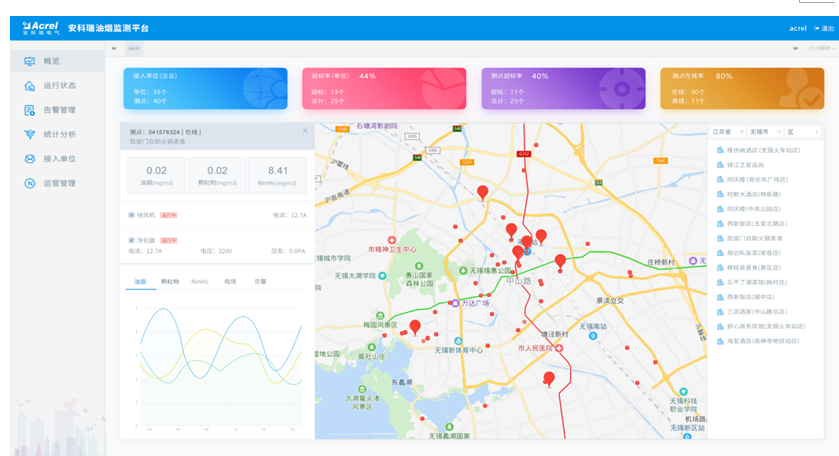This screenshot has width=839, height=456.
Task: Select 维也纳酒店 in the site list
Action: coord(762,149)
